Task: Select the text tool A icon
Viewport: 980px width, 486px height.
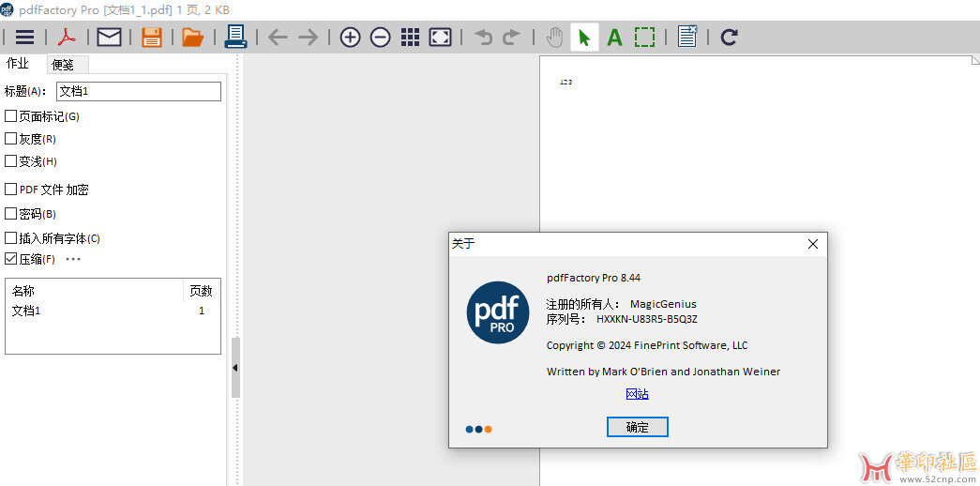Action: coord(614,38)
